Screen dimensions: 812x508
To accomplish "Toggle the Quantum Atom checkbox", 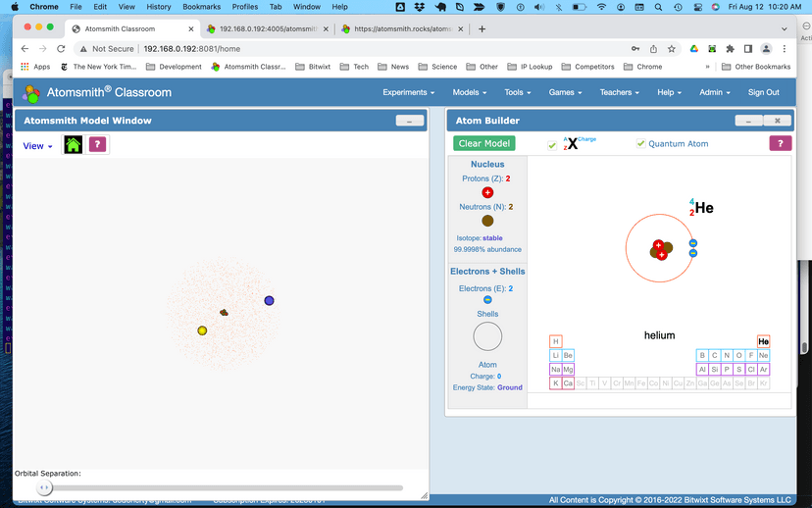I will coord(640,144).
